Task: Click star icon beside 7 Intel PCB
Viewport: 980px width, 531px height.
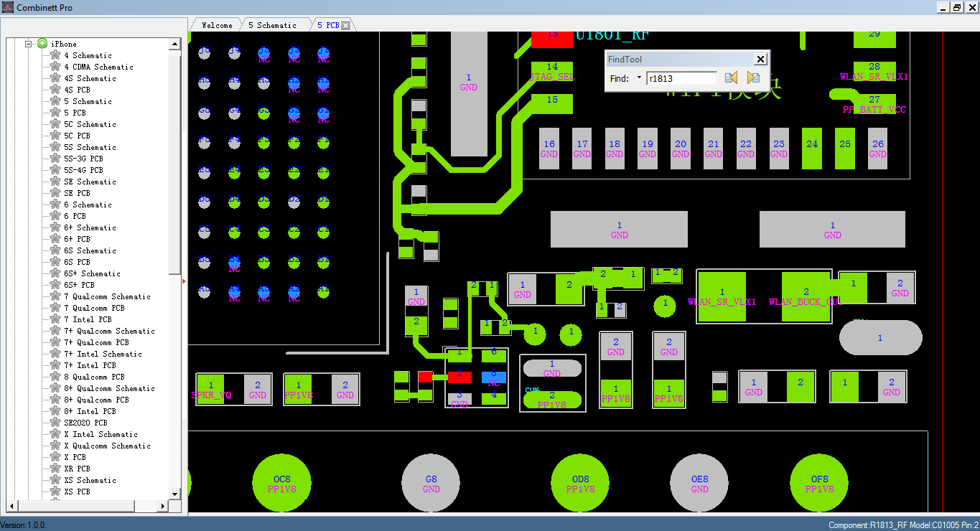Action: point(55,319)
